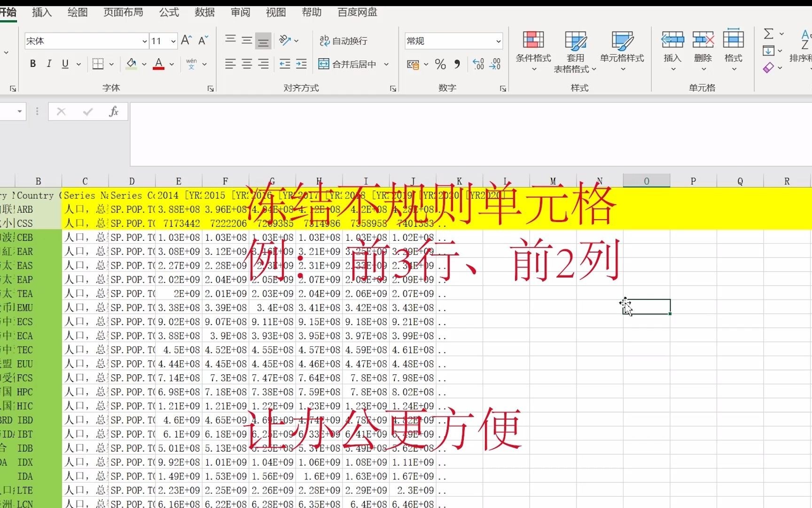Toggle bold formatting
Viewport: 812px width, 508px height.
32,63
